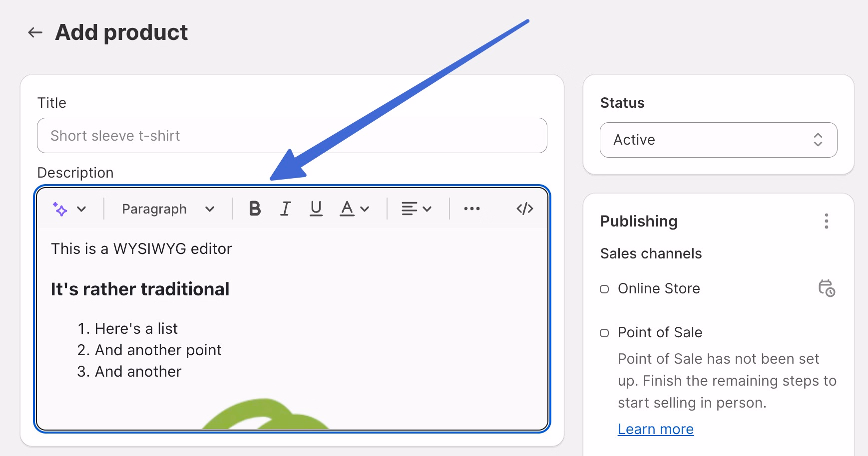Image resolution: width=868 pixels, height=456 pixels.
Task: Show more formatting options ellipsis
Action: point(471,209)
